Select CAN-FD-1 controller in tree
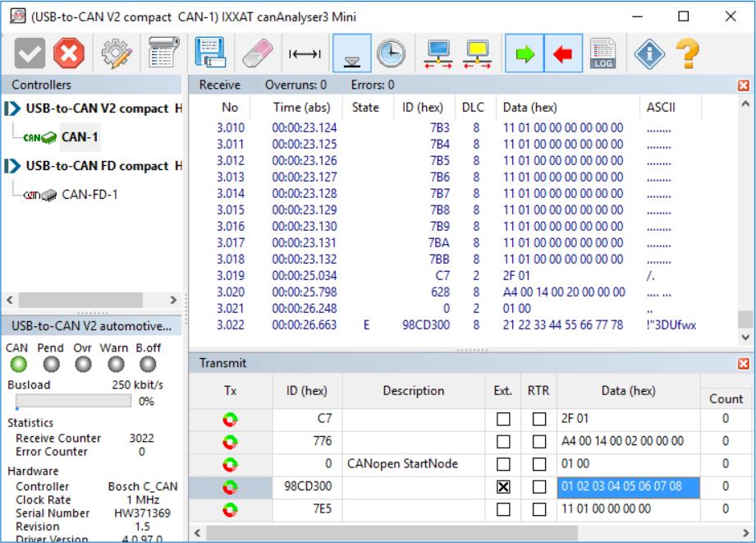This screenshot has width=756, height=543. click(x=89, y=195)
